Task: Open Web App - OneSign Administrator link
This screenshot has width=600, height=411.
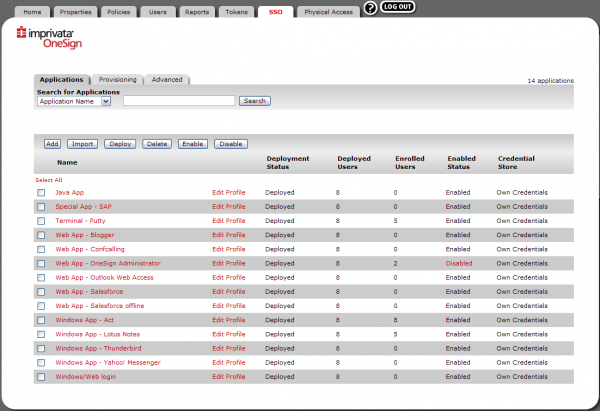Action: 108,263
